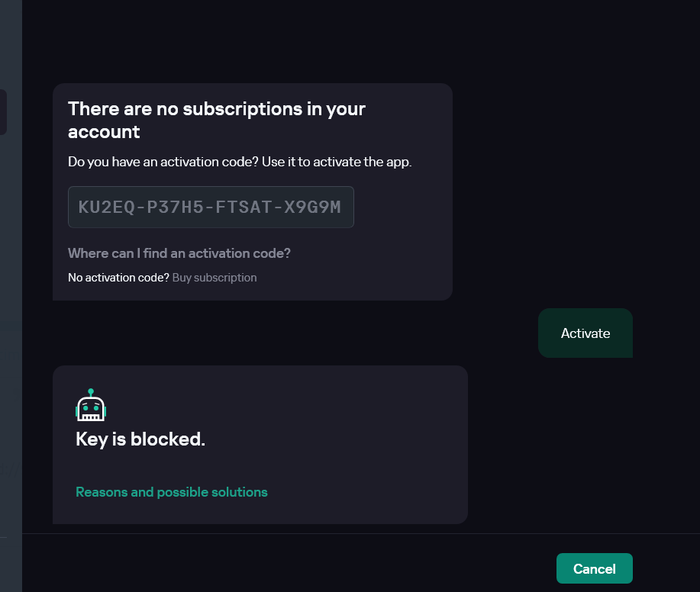Click "Do you have an activation code?" text
This screenshot has width=700, height=592.
(x=240, y=162)
